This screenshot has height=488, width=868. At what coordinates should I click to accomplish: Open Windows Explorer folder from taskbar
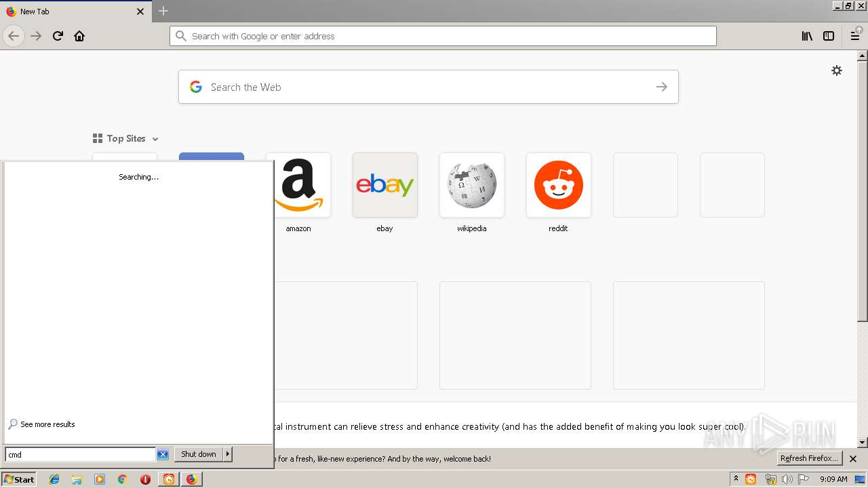click(x=77, y=479)
